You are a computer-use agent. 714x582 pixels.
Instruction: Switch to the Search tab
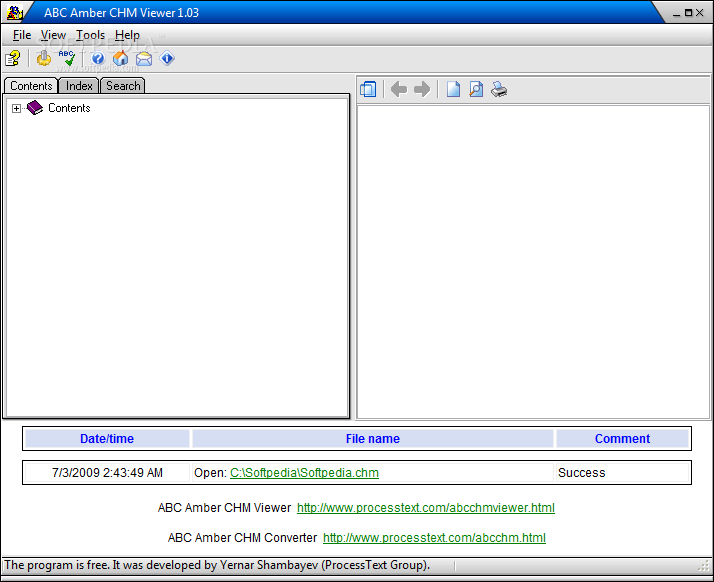(123, 86)
